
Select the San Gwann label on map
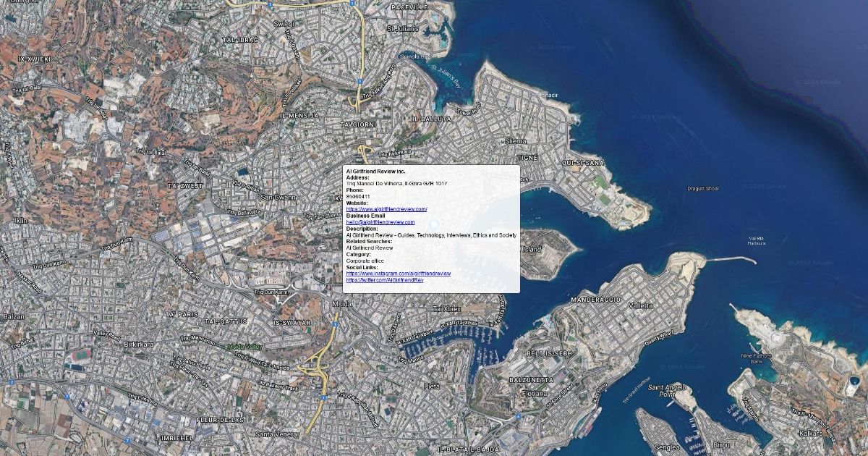click(x=278, y=197)
